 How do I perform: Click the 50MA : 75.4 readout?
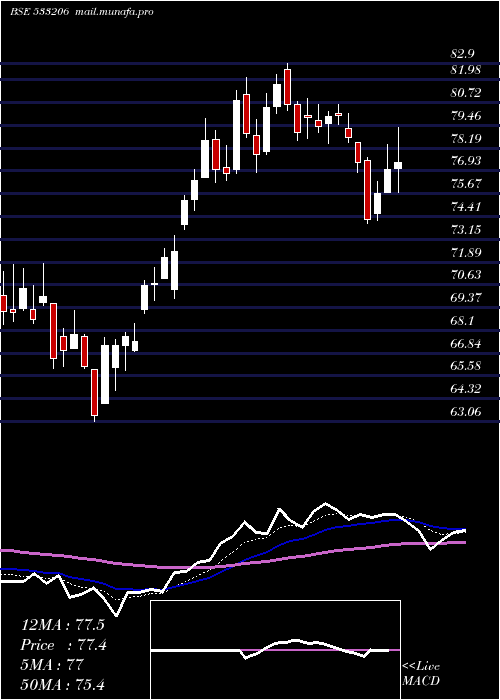click(x=62, y=685)
